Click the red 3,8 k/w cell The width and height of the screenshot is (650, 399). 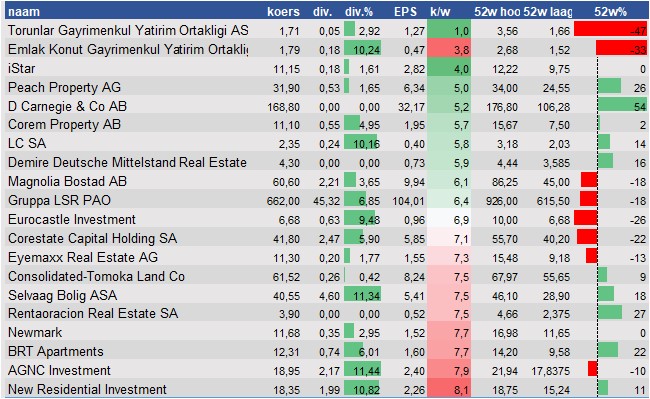(449, 49)
